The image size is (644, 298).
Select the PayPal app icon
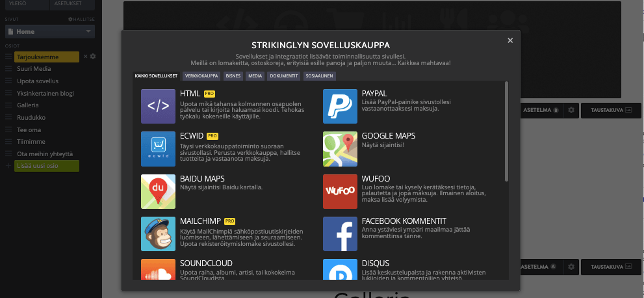340,107
